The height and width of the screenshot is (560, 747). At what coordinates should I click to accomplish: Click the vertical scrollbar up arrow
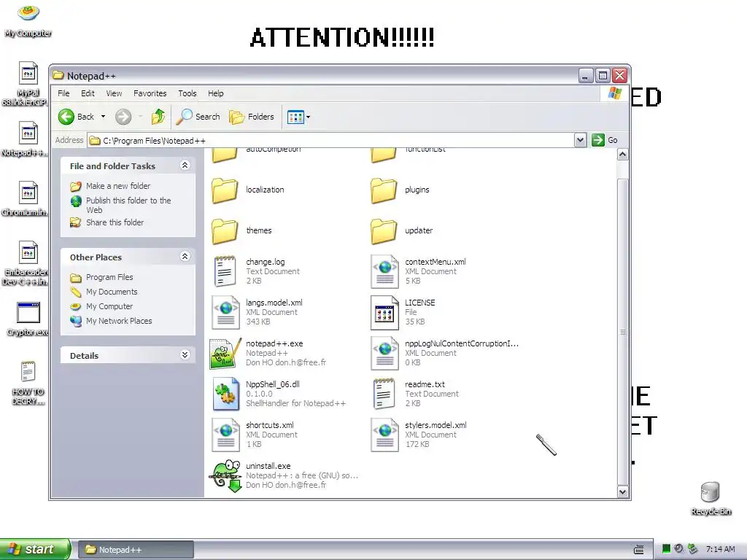pos(623,155)
